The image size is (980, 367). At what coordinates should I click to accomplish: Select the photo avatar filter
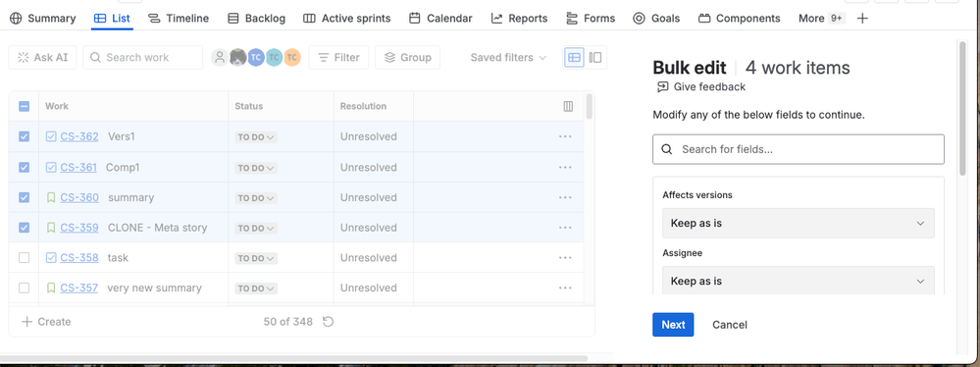coord(237,58)
